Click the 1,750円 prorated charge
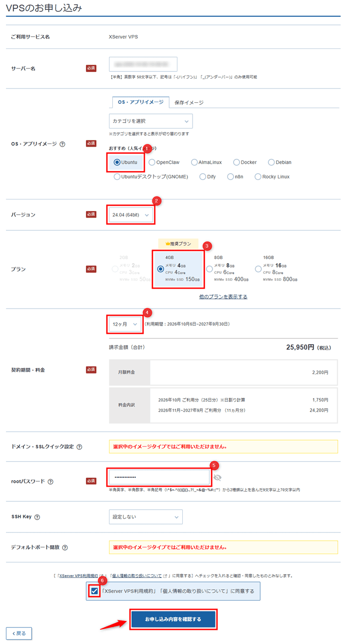The height and width of the screenshot is (644, 347). [x=320, y=400]
